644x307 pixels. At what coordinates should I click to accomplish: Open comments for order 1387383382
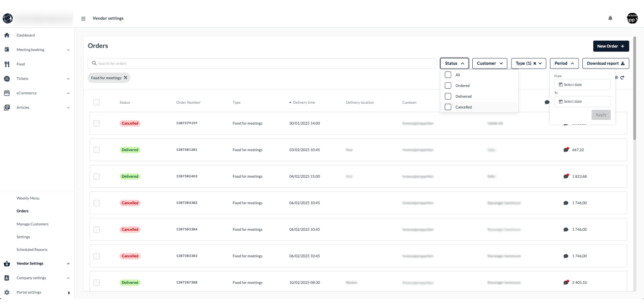[566, 203]
